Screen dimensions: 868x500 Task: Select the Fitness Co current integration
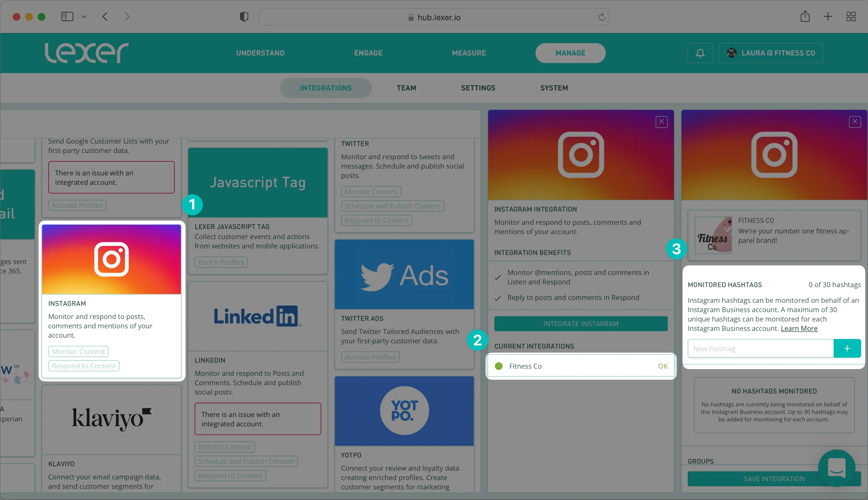580,366
